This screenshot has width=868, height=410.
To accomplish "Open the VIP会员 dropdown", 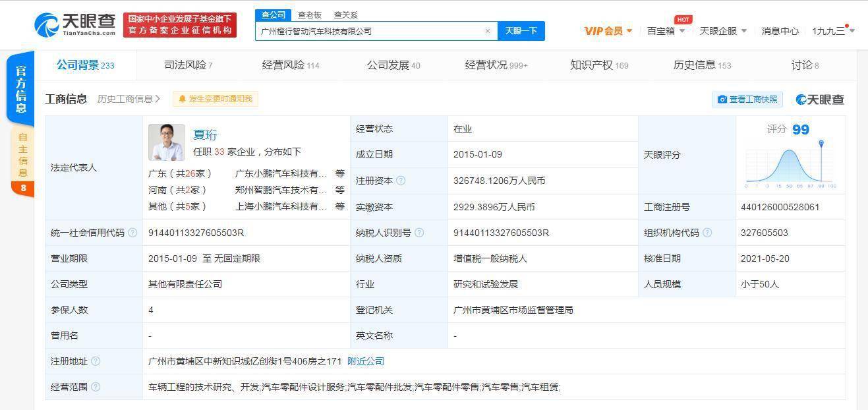I will pos(608,31).
